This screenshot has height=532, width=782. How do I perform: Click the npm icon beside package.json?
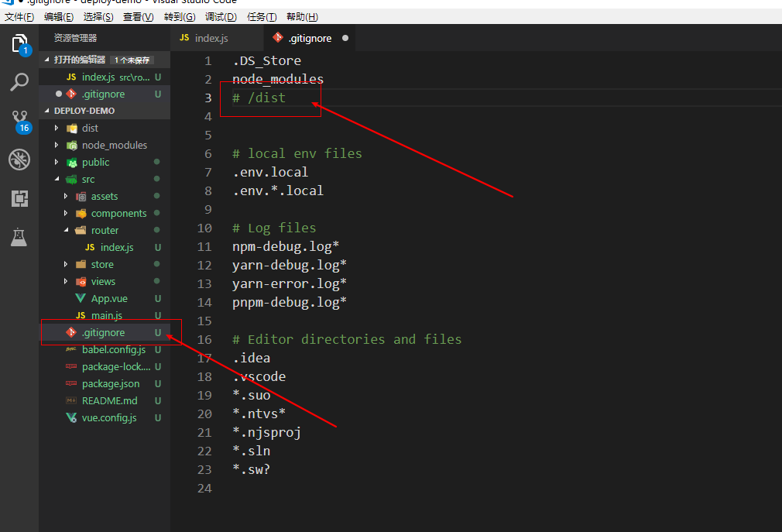coord(71,383)
